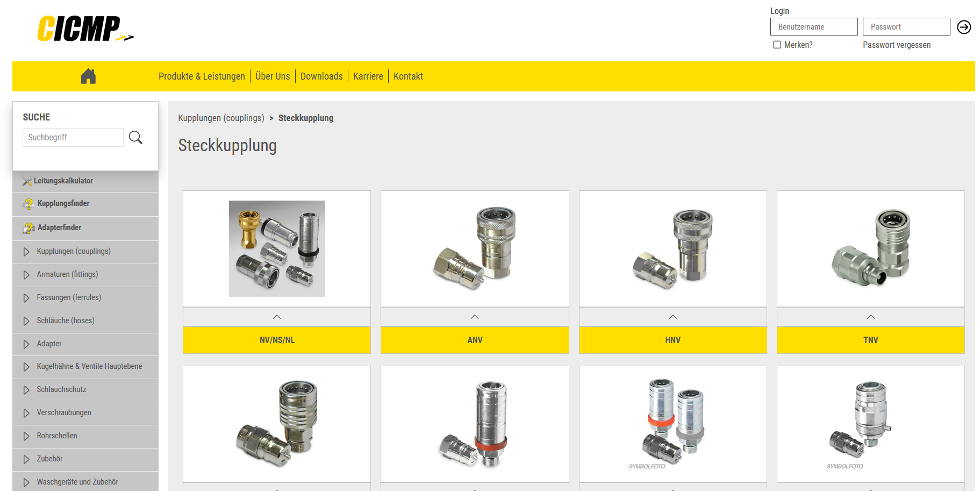
Task: Click coupling image below NV/NS/NL card
Action: [x=277, y=424]
